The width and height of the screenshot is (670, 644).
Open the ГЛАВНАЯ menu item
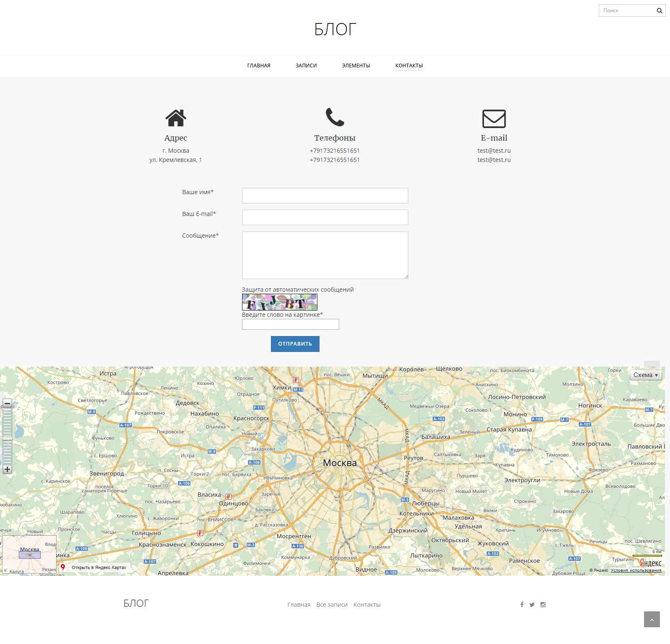click(259, 66)
